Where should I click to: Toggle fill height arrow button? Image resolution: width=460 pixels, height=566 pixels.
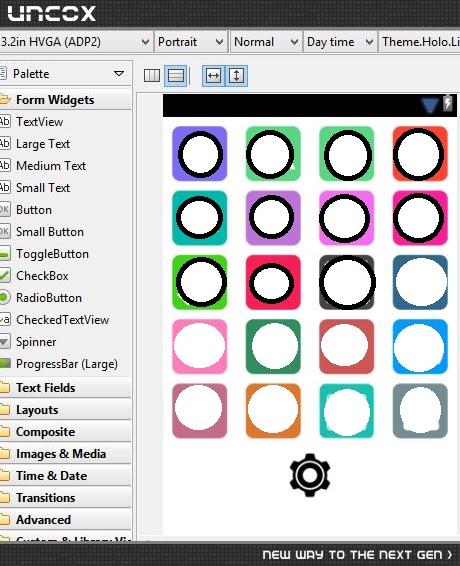tap(236, 76)
